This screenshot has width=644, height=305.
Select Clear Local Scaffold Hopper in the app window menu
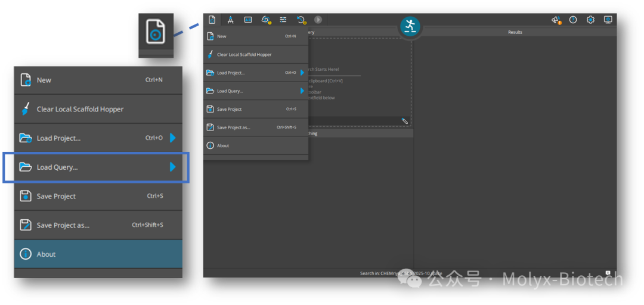pyautogui.click(x=256, y=54)
